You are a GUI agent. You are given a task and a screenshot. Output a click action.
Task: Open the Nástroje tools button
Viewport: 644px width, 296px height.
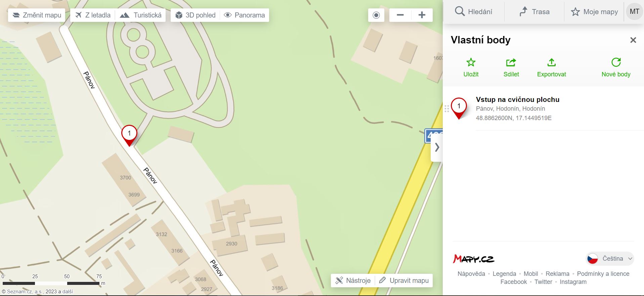click(x=353, y=281)
